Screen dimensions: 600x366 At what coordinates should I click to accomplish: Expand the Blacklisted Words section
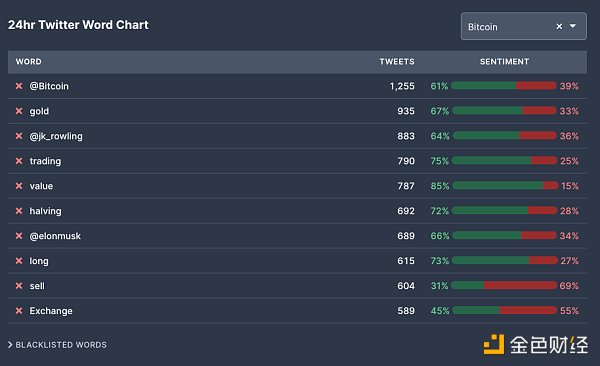[57, 345]
